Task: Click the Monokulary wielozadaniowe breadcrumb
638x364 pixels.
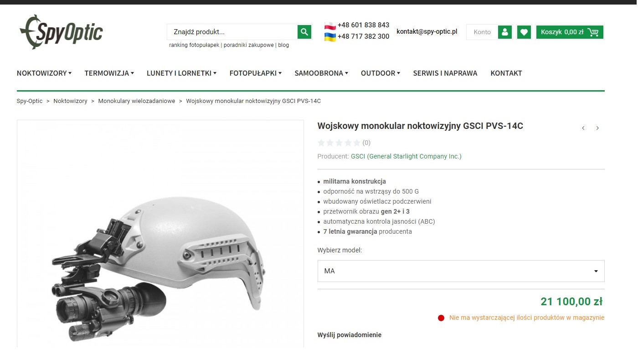Action: [137, 101]
